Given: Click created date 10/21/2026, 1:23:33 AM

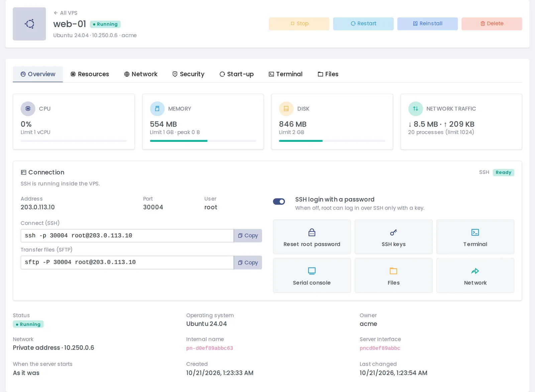Looking at the screenshot, I should click(x=220, y=373).
